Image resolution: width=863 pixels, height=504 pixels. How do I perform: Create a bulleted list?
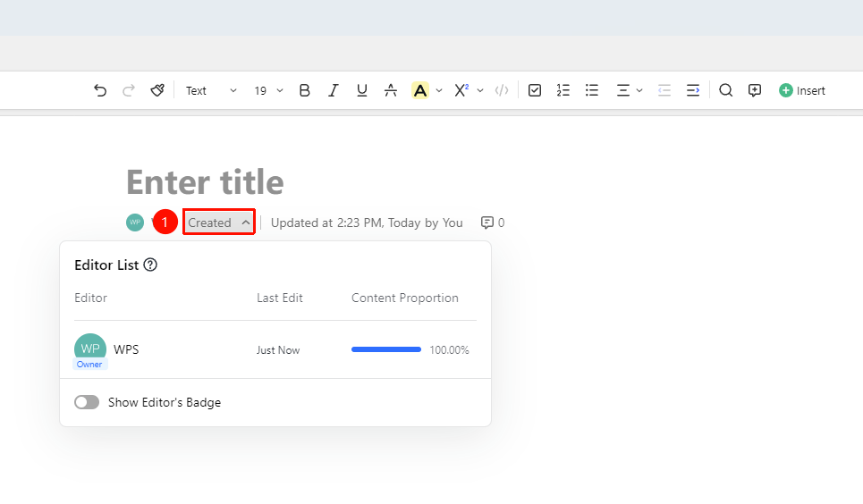592,90
